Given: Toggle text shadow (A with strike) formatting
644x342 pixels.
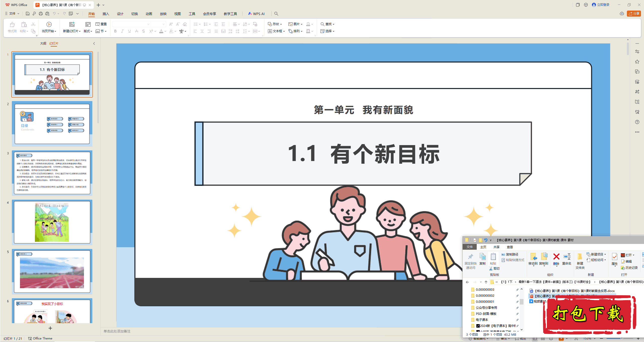Looking at the screenshot, I should point(136,31).
